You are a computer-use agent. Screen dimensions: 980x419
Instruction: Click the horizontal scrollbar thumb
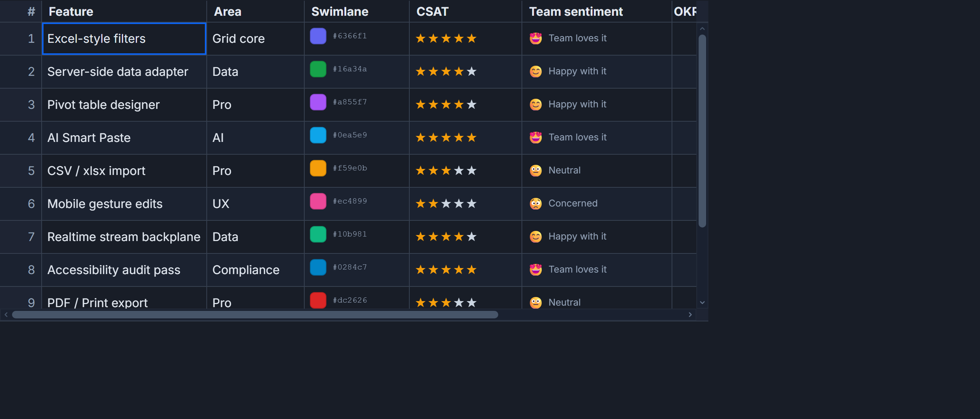pos(255,315)
